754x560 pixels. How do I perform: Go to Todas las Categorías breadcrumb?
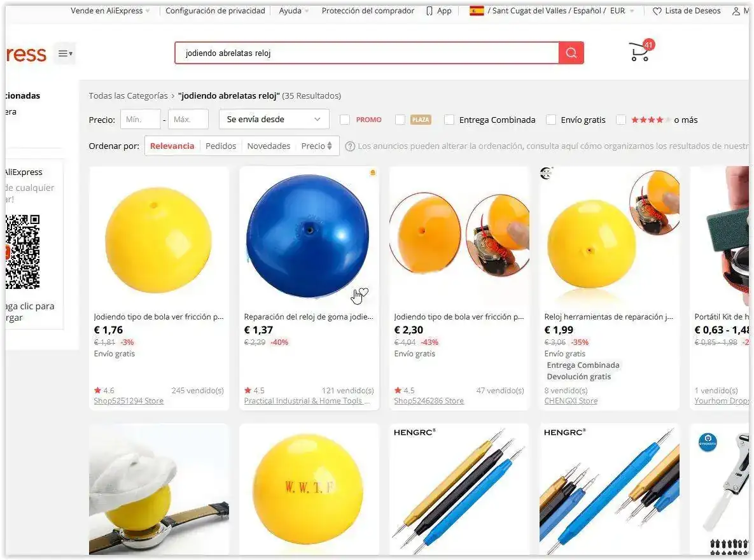129,95
